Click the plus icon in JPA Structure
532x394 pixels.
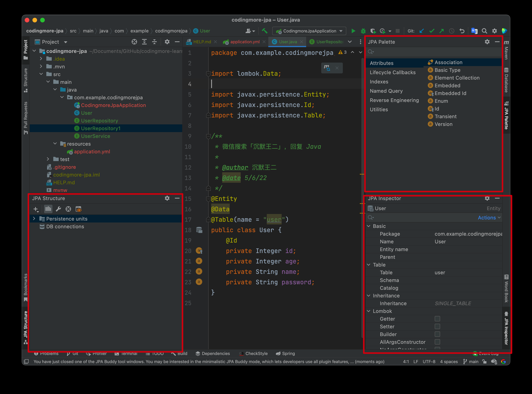pyautogui.click(x=36, y=209)
